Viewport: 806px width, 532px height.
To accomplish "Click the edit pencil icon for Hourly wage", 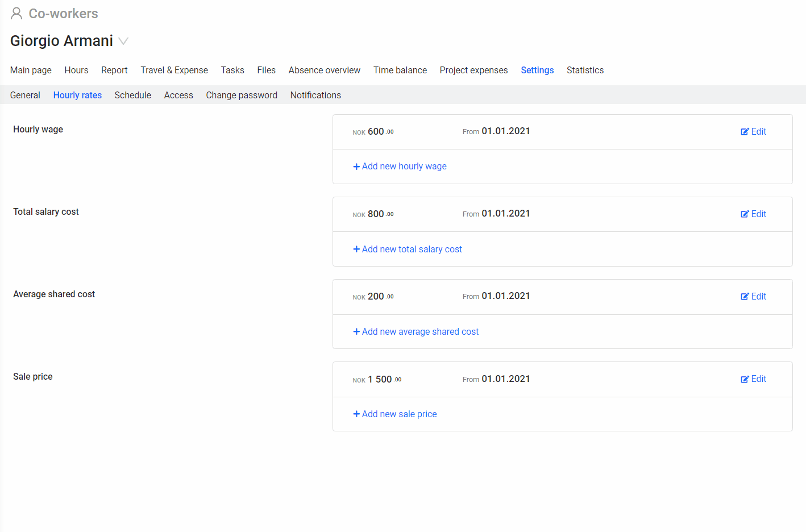I will pyautogui.click(x=745, y=132).
